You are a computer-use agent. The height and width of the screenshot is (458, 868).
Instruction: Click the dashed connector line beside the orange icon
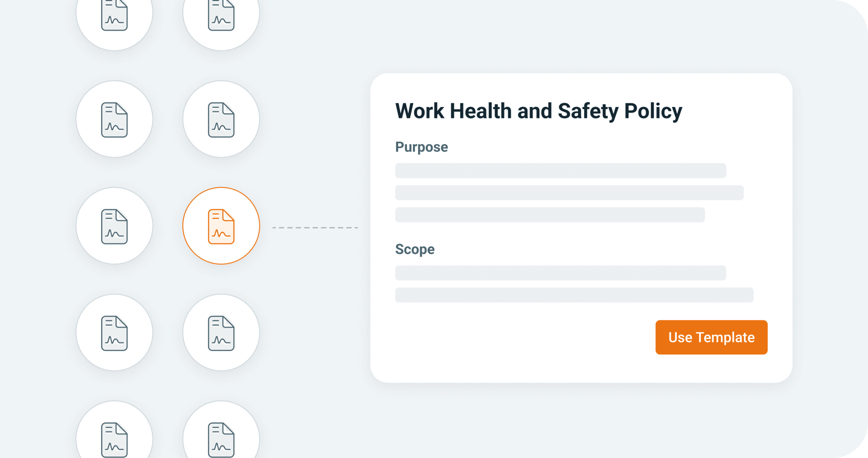(315, 228)
